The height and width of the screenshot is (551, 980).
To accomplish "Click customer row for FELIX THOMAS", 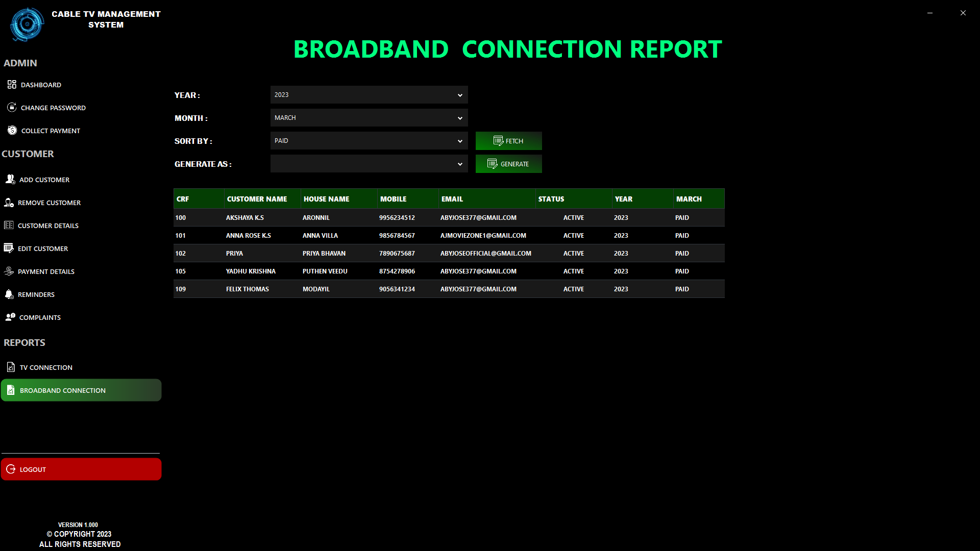I will [x=448, y=289].
